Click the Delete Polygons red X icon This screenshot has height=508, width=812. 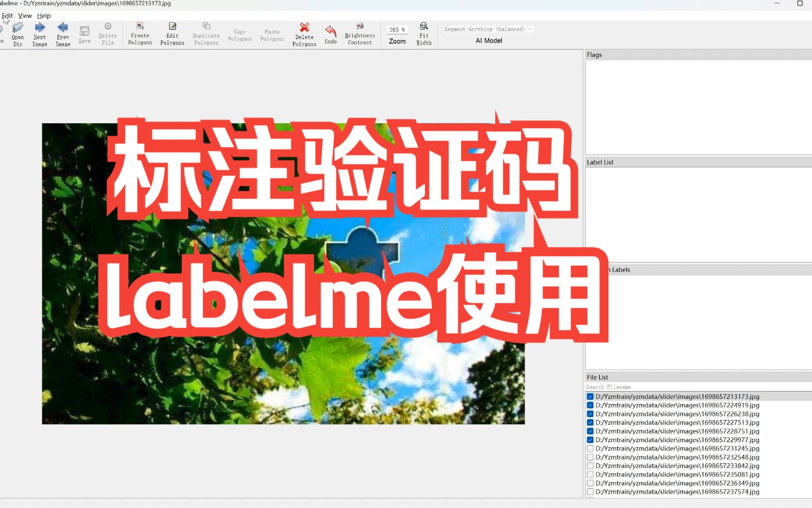[x=304, y=28]
